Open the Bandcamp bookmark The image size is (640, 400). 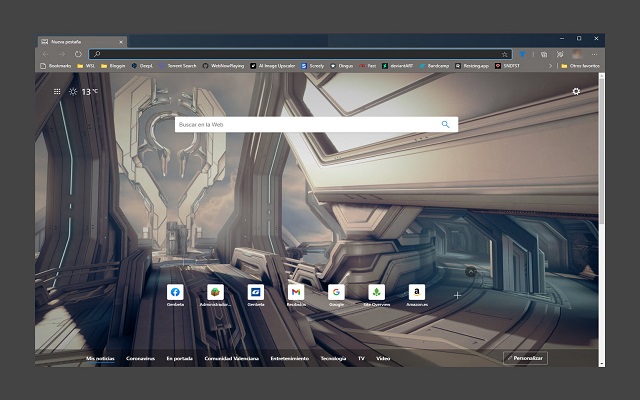point(434,66)
